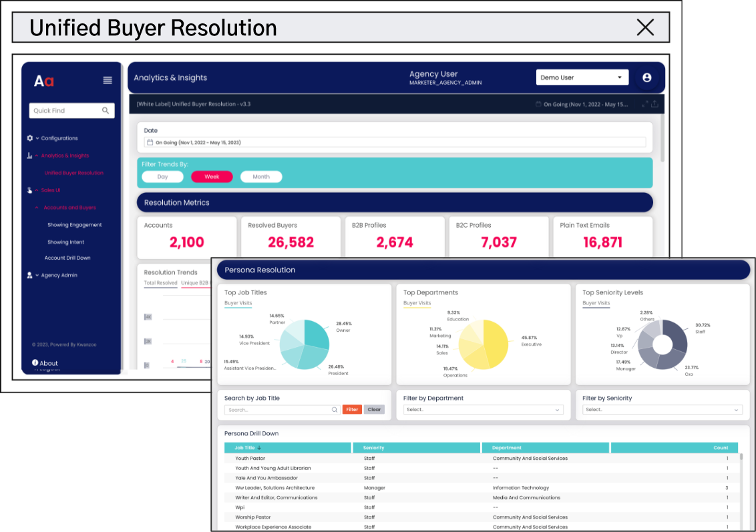Viewport: 756px width, 532px height.
Task: Click the orange Filter button
Action: click(352, 410)
